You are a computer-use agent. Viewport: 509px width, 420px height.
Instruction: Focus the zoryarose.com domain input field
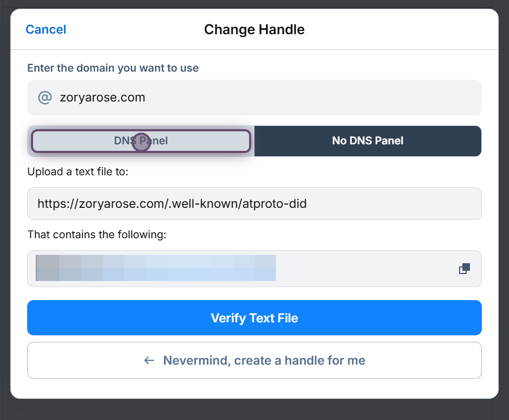click(260, 98)
